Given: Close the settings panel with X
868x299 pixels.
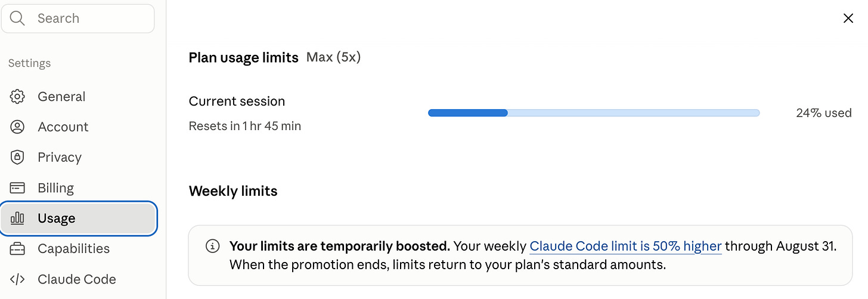Looking at the screenshot, I should [x=848, y=19].
